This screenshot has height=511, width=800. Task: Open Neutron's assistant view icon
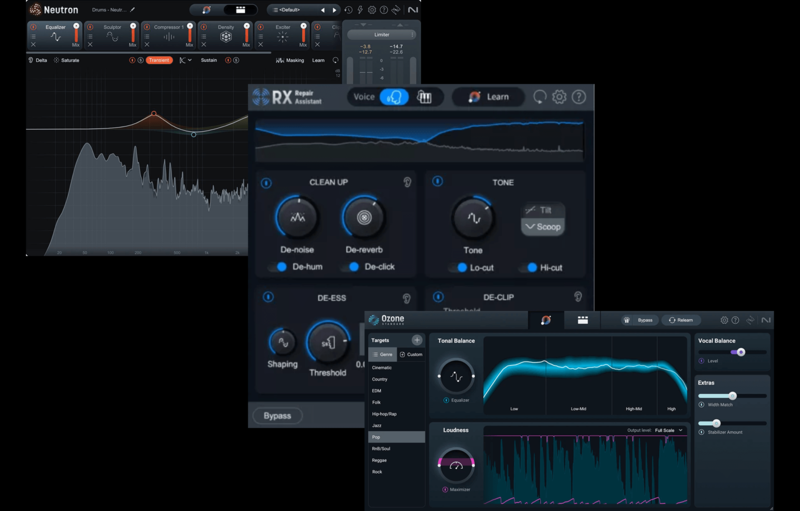206,10
